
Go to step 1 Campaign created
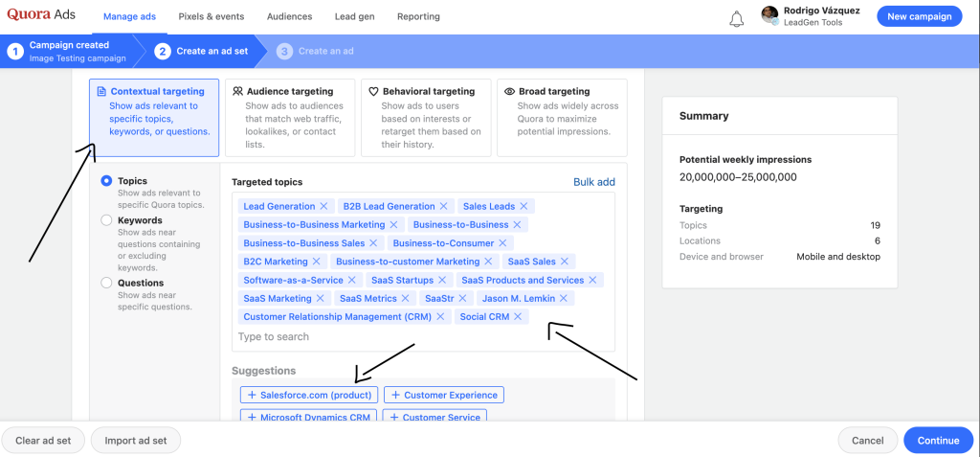pos(68,52)
